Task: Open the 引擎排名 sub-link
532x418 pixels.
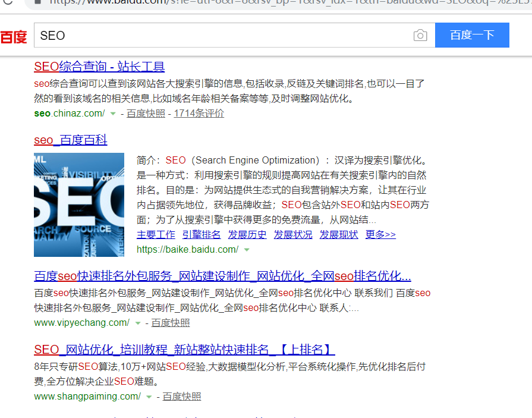Action: (202, 235)
